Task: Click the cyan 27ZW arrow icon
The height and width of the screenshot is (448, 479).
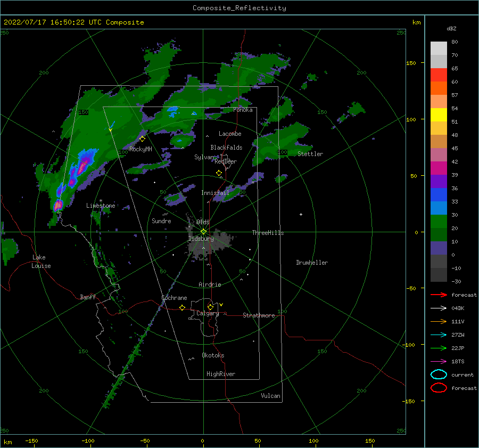Action: (439, 335)
